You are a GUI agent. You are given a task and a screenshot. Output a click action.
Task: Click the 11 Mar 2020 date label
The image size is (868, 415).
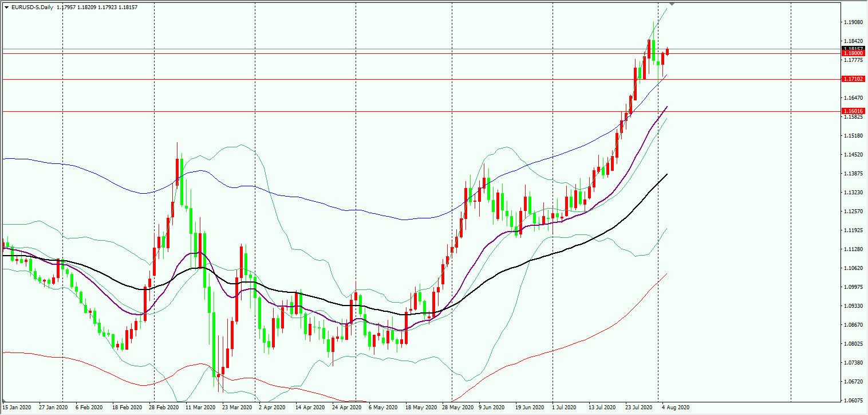point(199,408)
